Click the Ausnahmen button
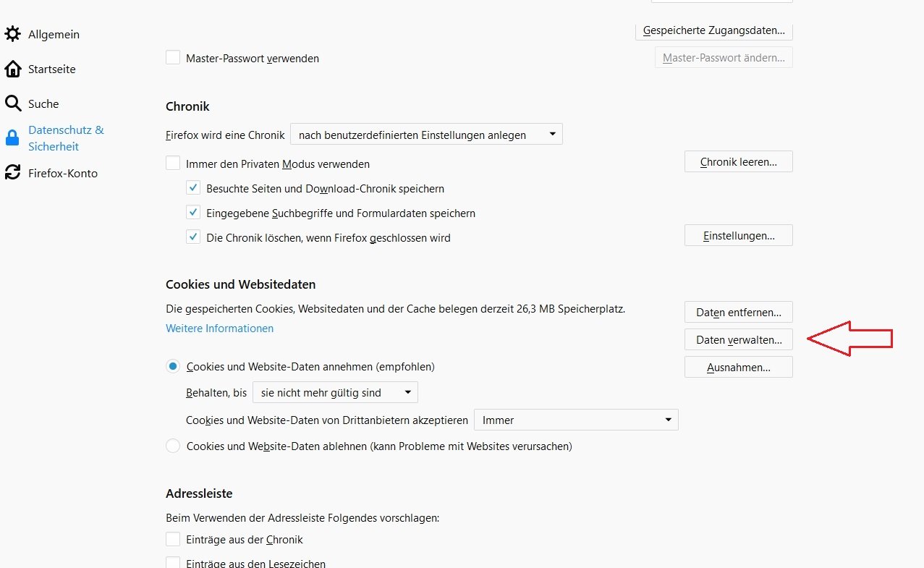The width and height of the screenshot is (924, 568). [x=738, y=368]
